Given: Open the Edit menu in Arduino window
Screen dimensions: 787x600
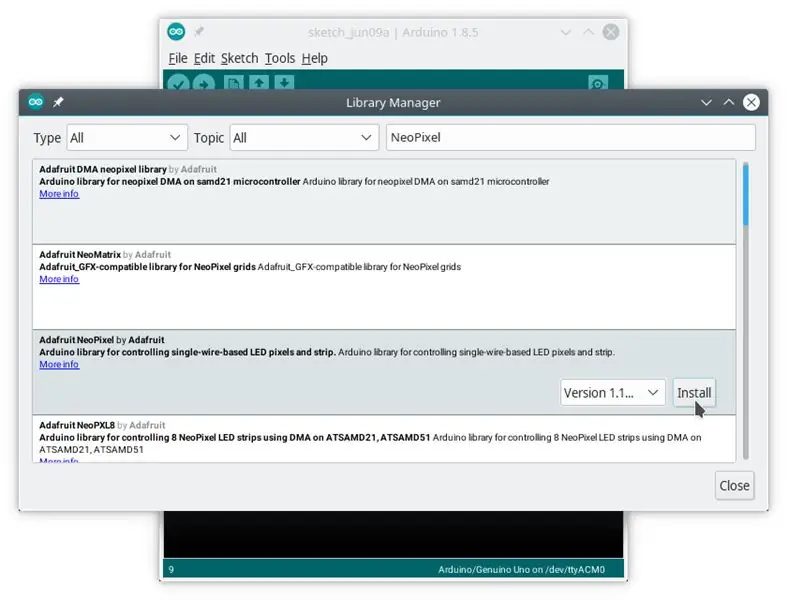Looking at the screenshot, I should tap(204, 58).
